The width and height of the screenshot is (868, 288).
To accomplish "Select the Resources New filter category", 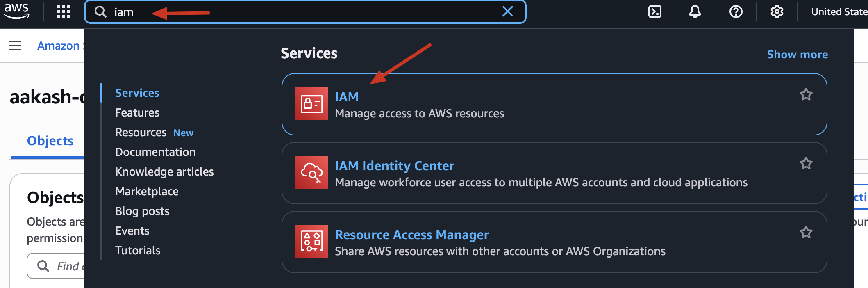I will 154,133.
